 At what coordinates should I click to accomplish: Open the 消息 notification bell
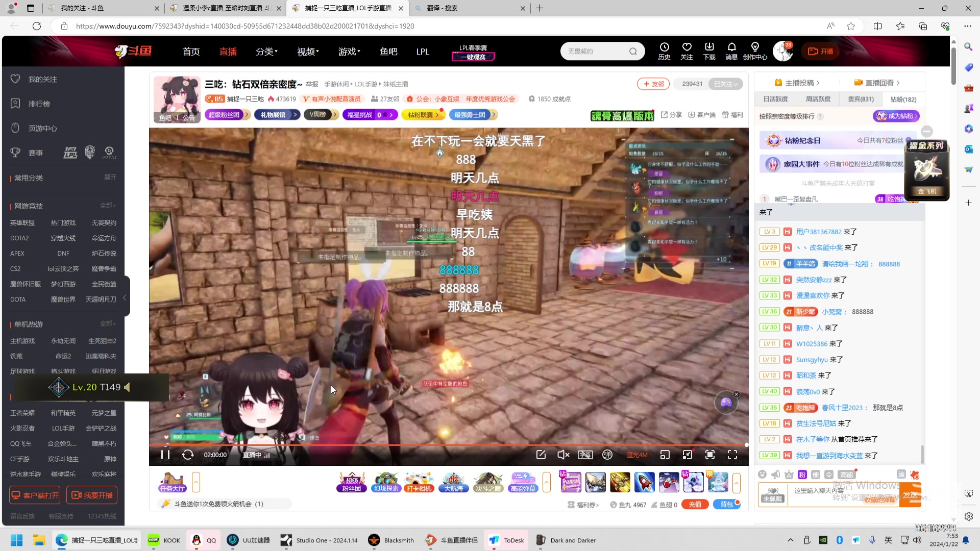click(731, 51)
